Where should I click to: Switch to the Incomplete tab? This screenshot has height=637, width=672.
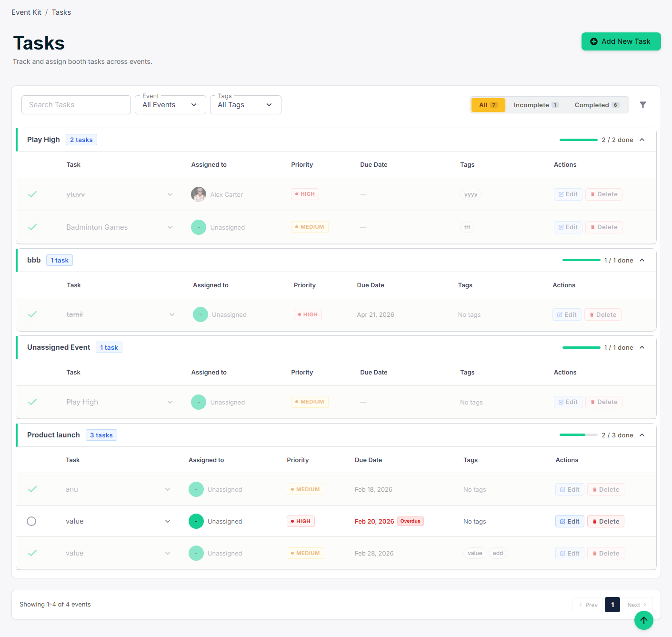536,105
